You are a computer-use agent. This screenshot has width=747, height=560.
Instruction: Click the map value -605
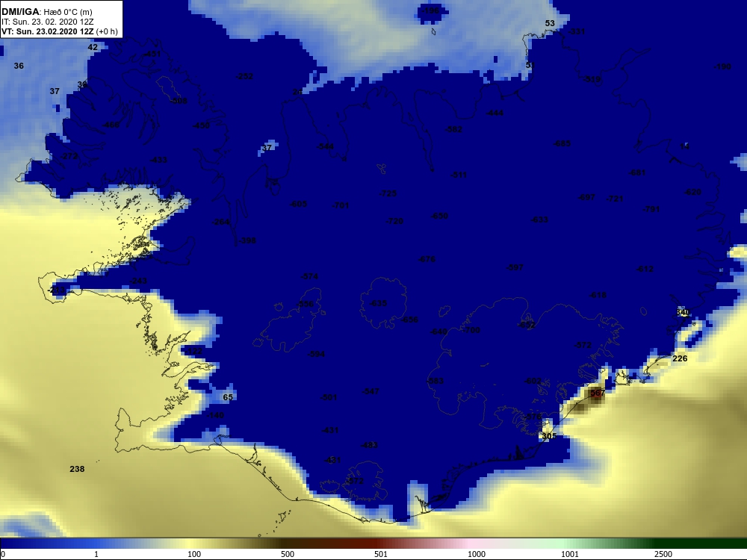[x=298, y=204]
